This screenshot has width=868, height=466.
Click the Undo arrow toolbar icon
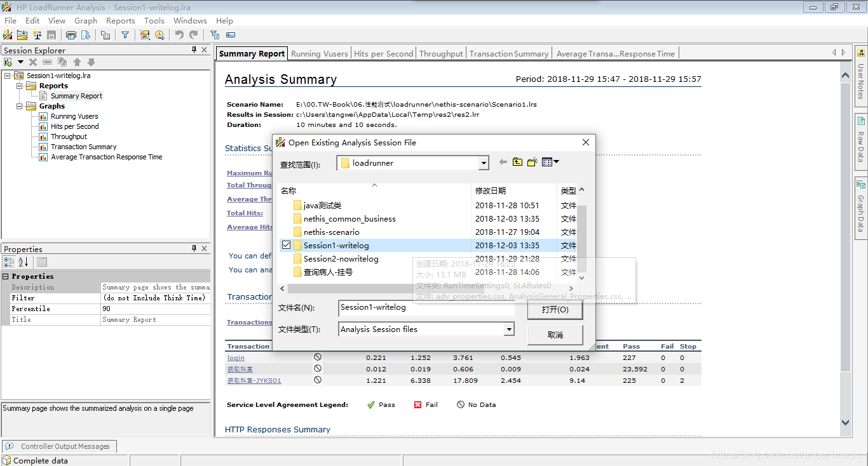click(x=179, y=35)
